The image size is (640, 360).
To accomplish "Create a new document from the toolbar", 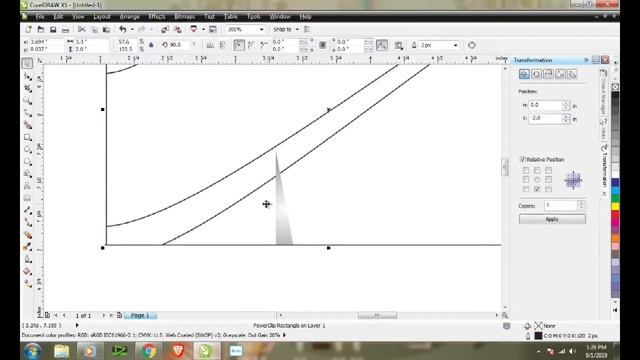I will click(x=28, y=29).
